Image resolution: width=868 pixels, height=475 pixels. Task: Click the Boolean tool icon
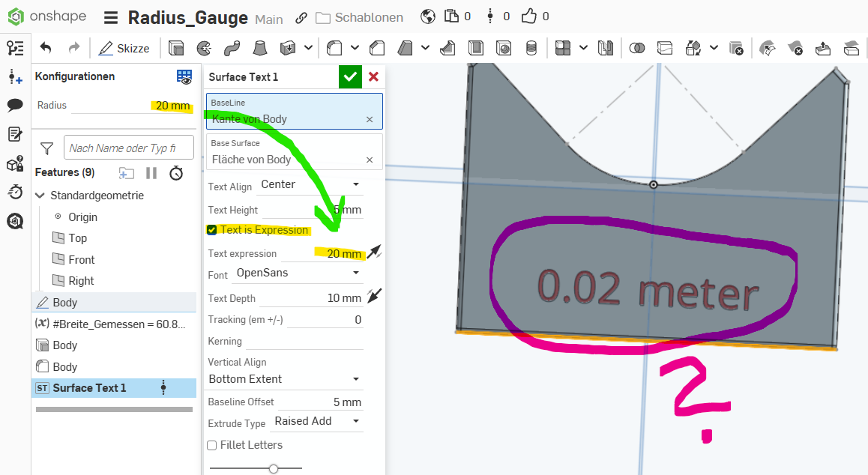(637, 48)
